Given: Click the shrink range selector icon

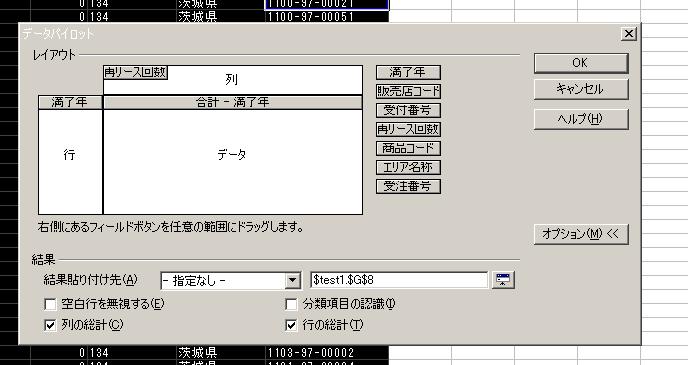Looking at the screenshot, I should click(x=503, y=280).
